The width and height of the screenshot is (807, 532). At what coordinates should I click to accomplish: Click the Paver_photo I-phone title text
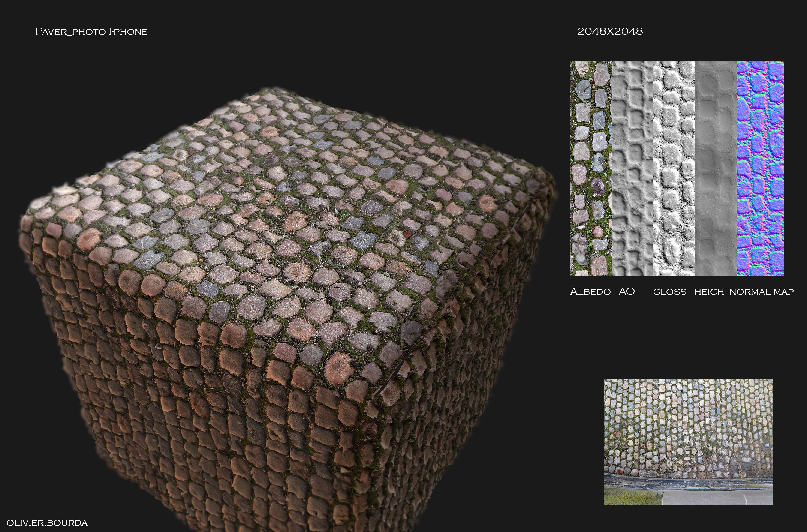[92, 31]
